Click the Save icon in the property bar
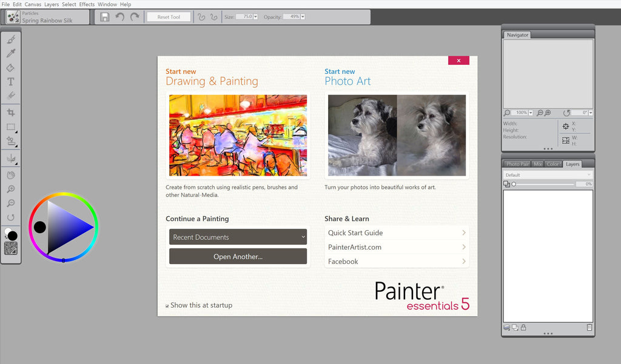The width and height of the screenshot is (621, 364). tap(105, 17)
